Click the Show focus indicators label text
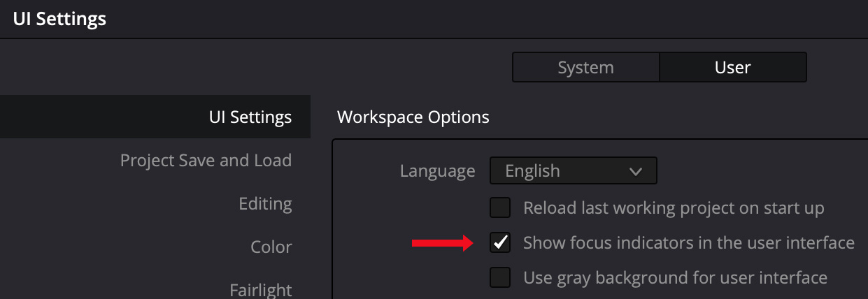The width and height of the screenshot is (868, 299). (x=689, y=243)
